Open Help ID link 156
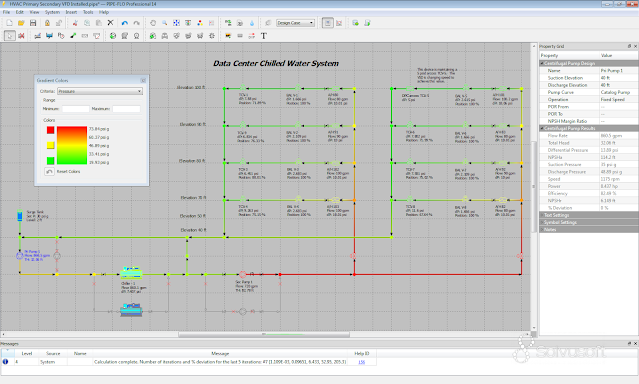 click(361, 362)
